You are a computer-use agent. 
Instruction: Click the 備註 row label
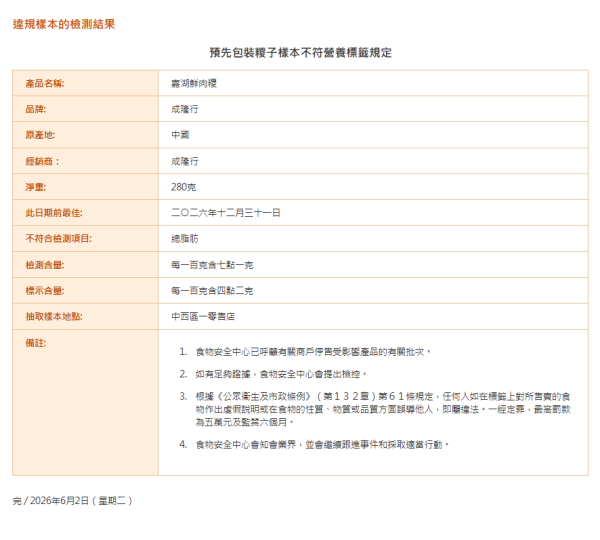[x=36, y=343]
